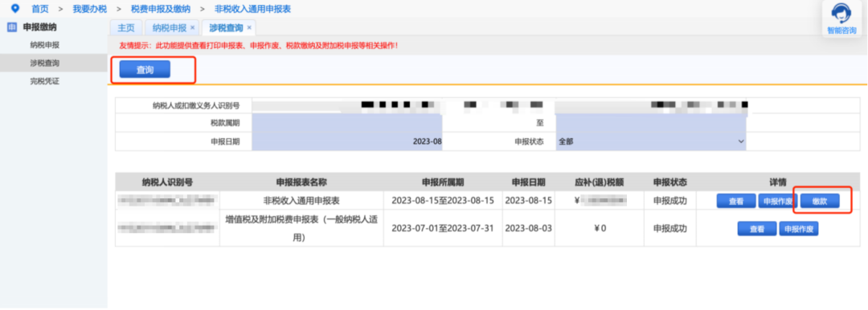This screenshot has height=310, width=868.
Task: Click the 2023-08-15至2023-08-15 period cell
Action: 442,201
